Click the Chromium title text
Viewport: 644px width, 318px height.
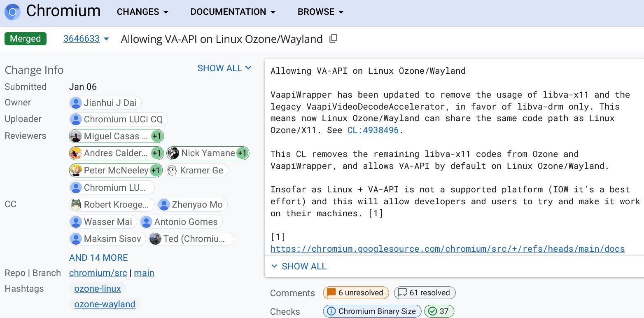(63, 11)
